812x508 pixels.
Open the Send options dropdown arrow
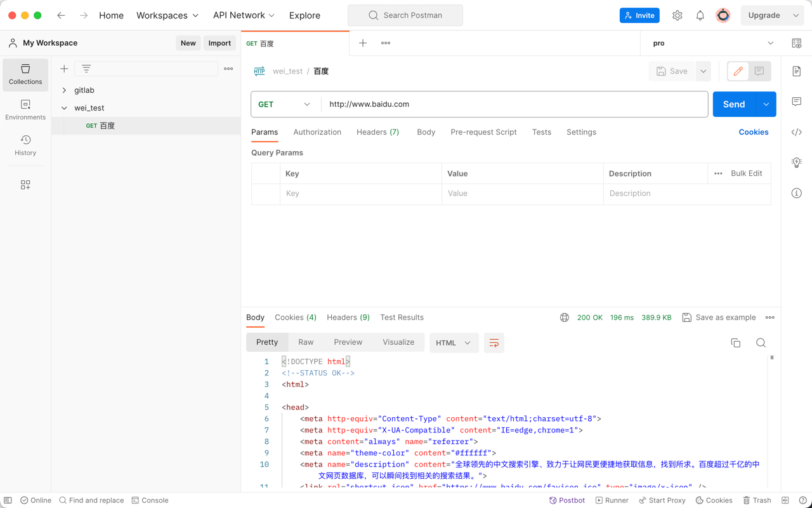[766, 104]
